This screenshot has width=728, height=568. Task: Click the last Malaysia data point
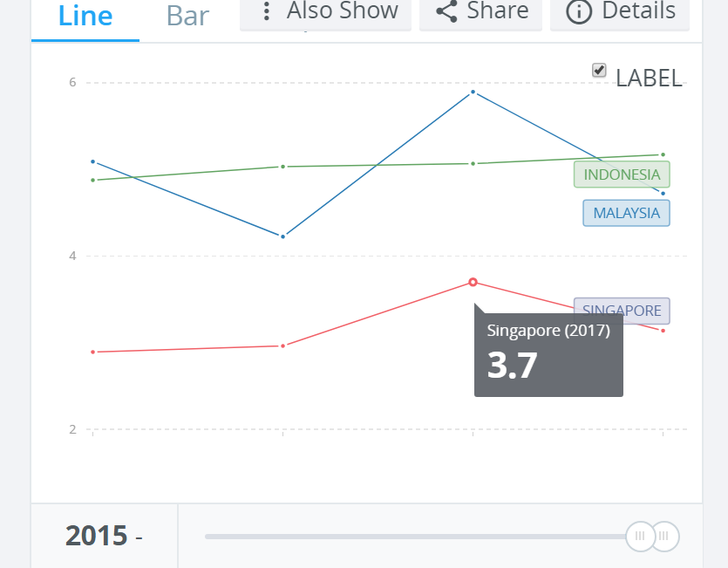tap(663, 194)
